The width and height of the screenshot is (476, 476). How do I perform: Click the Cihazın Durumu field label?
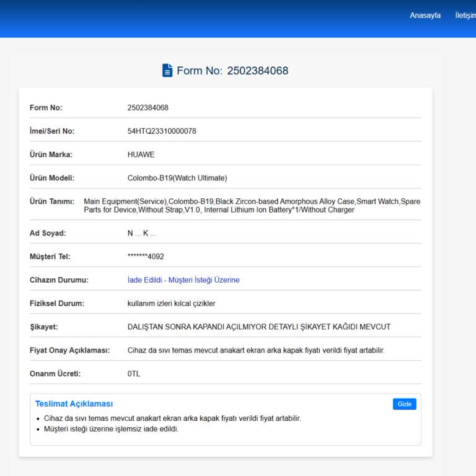(59, 280)
